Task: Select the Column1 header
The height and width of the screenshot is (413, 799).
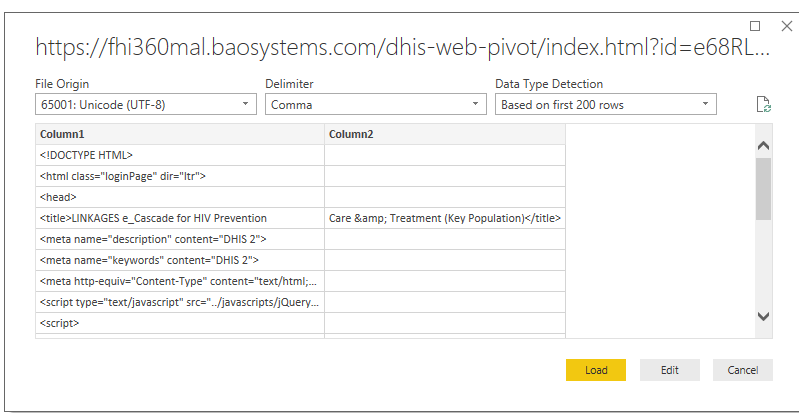Action: 180,134
